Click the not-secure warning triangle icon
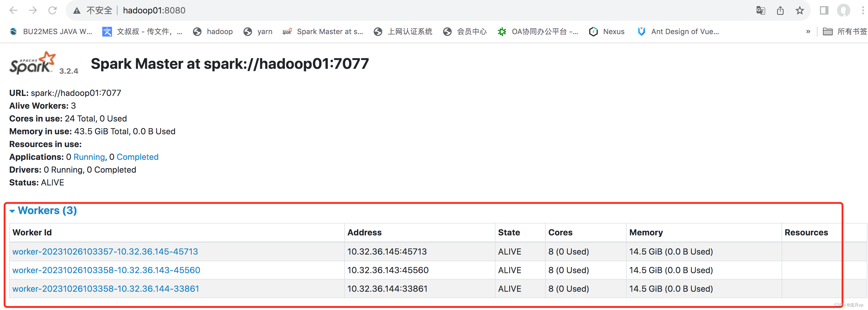Screen dimensions: 868x310 [x=77, y=11]
